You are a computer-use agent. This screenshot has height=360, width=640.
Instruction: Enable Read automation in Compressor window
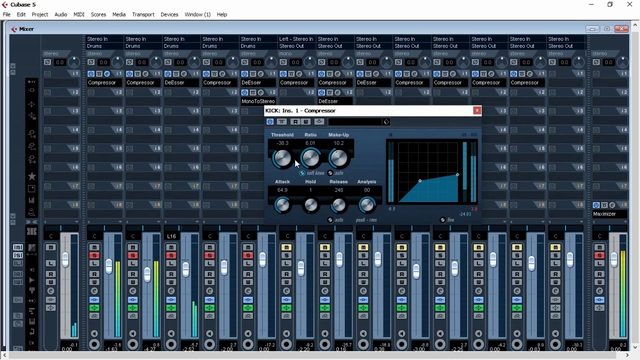tap(295, 122)
